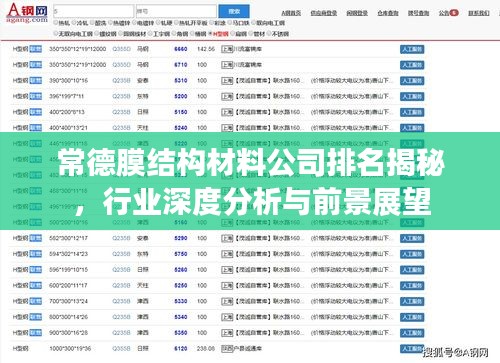Select the selected H型钢 radio option
500x363 pixels.
pos(210,34)
